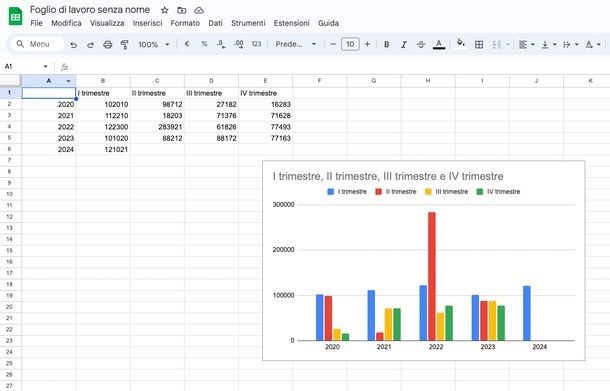The height and width of the screenshot is (391, 610).
Task: Select column E header
Action: pos(265,81)
